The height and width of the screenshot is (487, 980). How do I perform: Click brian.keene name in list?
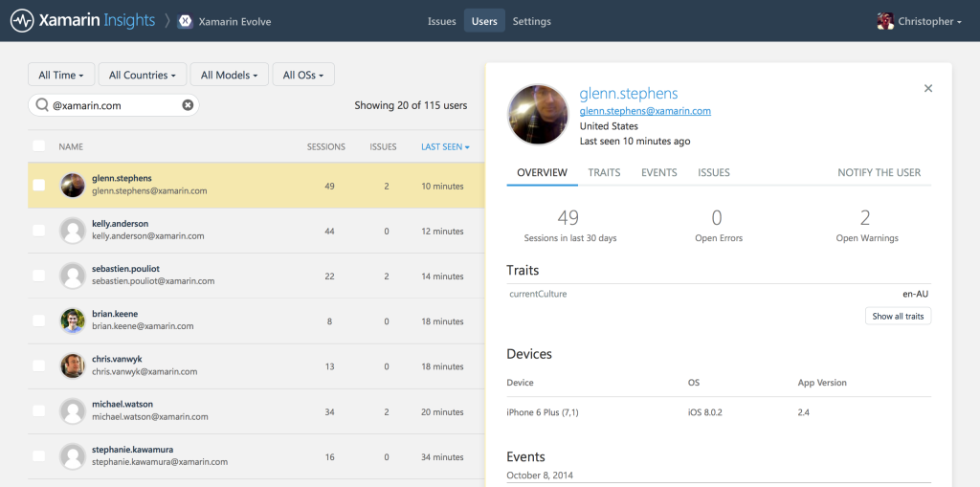pos(115,314)
